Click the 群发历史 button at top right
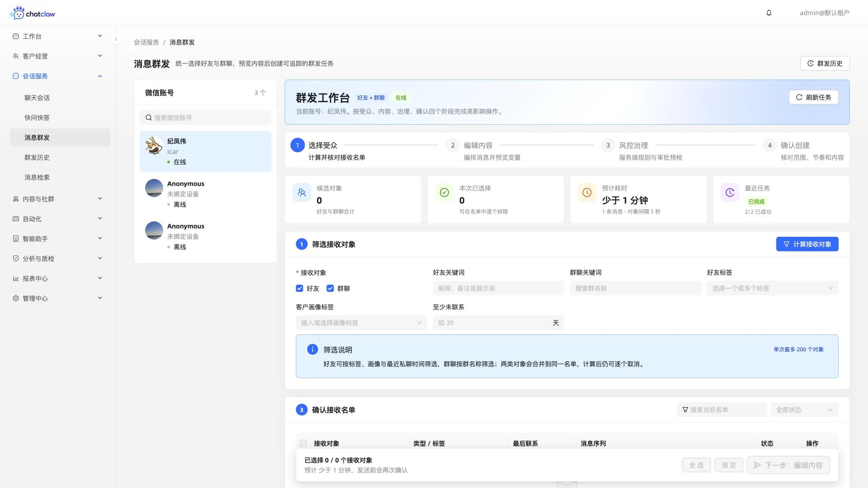The image size is (868, 488). 825,63
